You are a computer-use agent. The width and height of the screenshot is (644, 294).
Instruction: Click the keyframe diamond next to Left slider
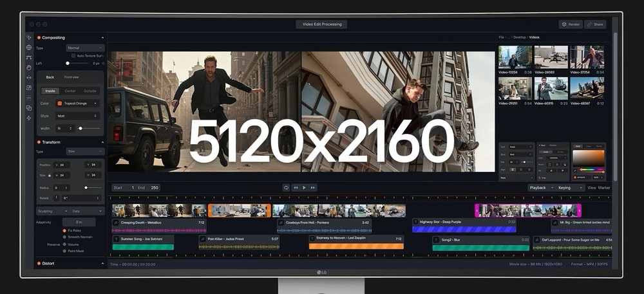coord(103,64)
